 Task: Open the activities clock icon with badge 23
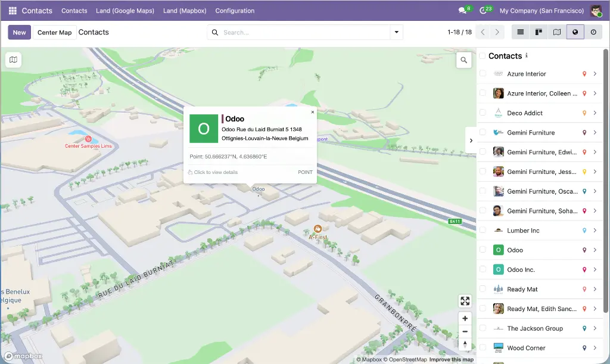(x=484, y=11)
